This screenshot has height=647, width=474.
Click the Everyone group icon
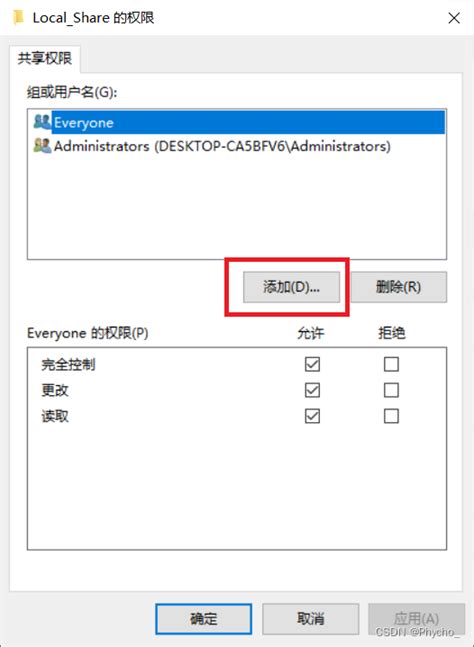point(42,122)
